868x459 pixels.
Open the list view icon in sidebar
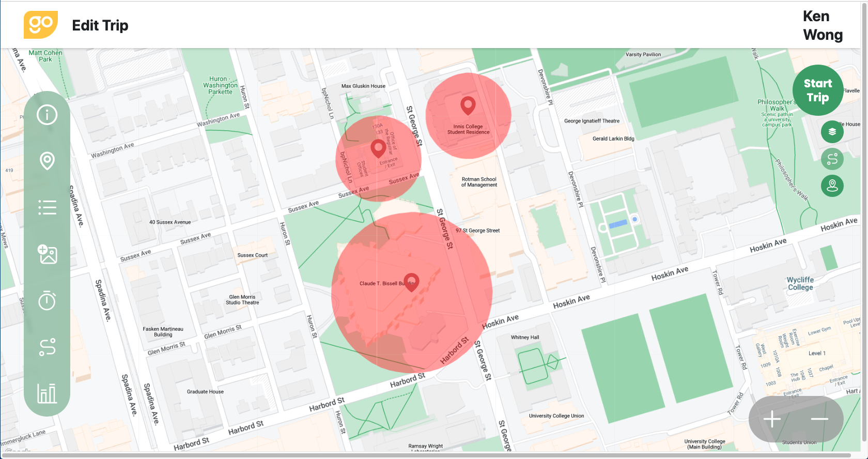47,207
